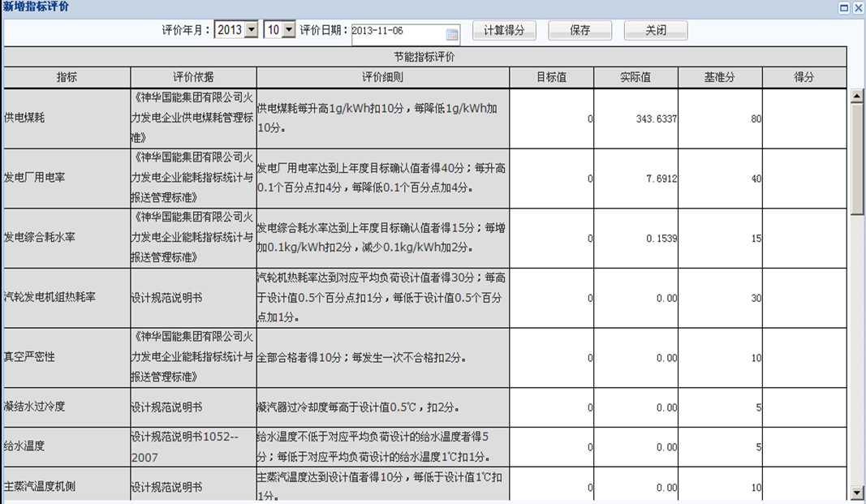Maximize the 新增指标评价 dialog window

[844, 7]
